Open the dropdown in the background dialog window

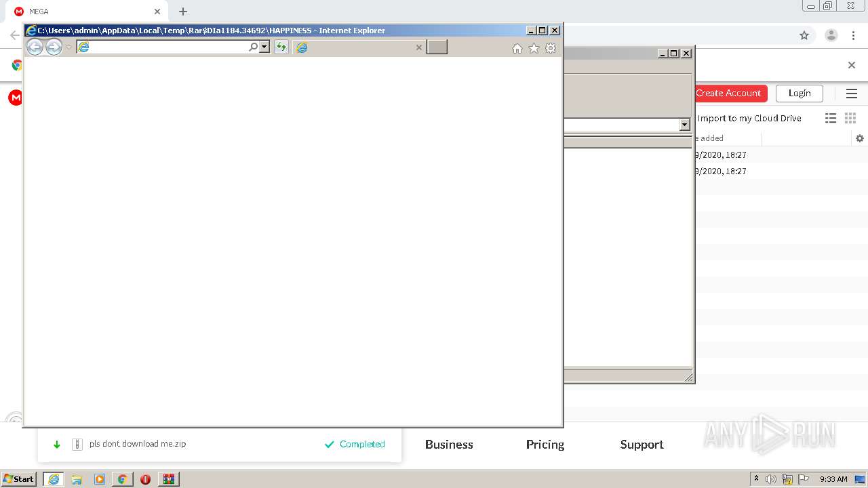click(x=684, y=125)
